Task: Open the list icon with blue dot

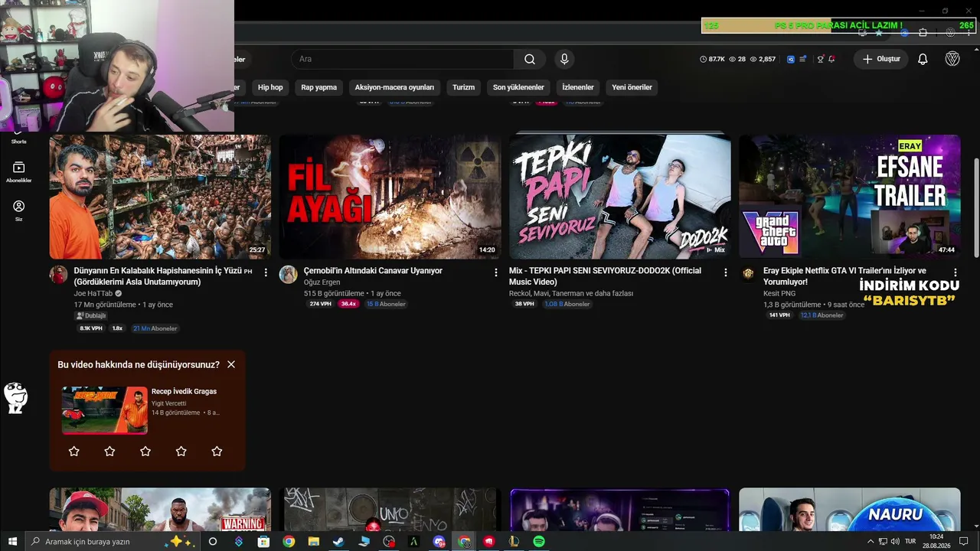Action: click(802, 59)
